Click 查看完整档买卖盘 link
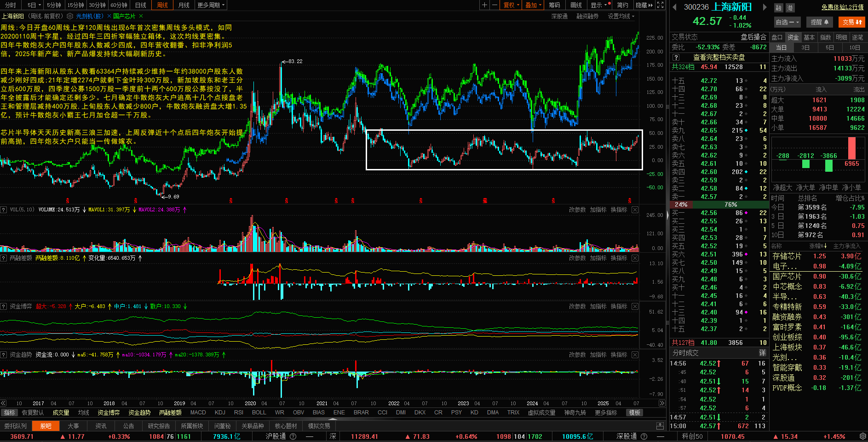The width and height of the screenshot is (868, 442). (x=719, y=58)
